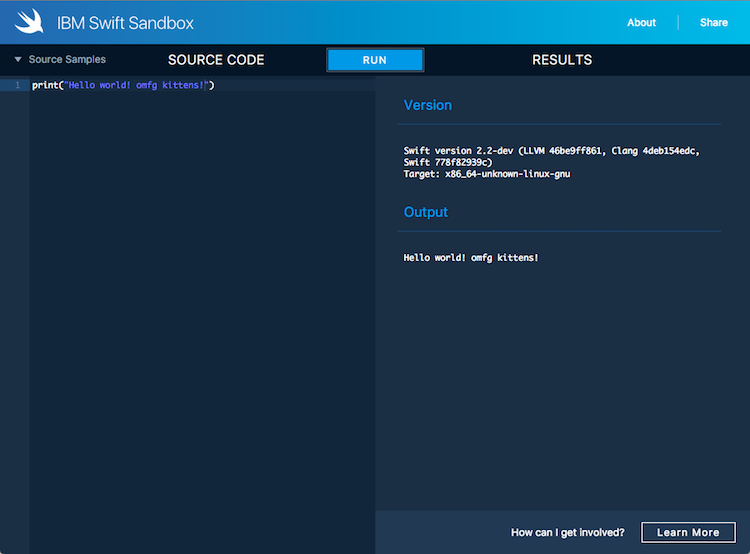Click the SOURCE CODE heading
The image size is (750, 554).
(x=216, y=60)
